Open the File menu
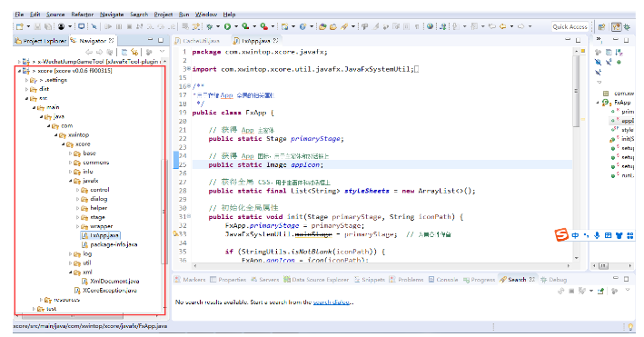 [19, 15]
